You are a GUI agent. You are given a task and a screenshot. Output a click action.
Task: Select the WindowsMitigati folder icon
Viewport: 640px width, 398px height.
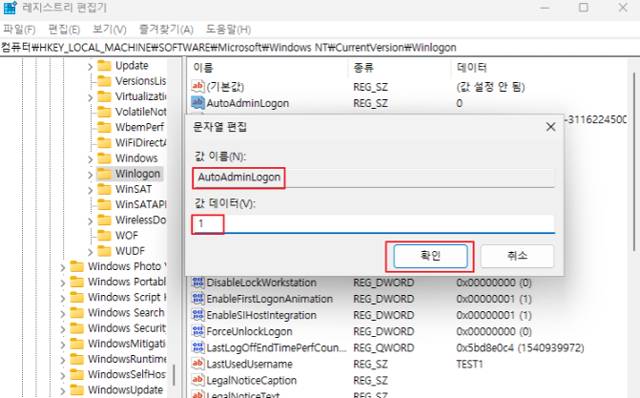pos(77,343)
